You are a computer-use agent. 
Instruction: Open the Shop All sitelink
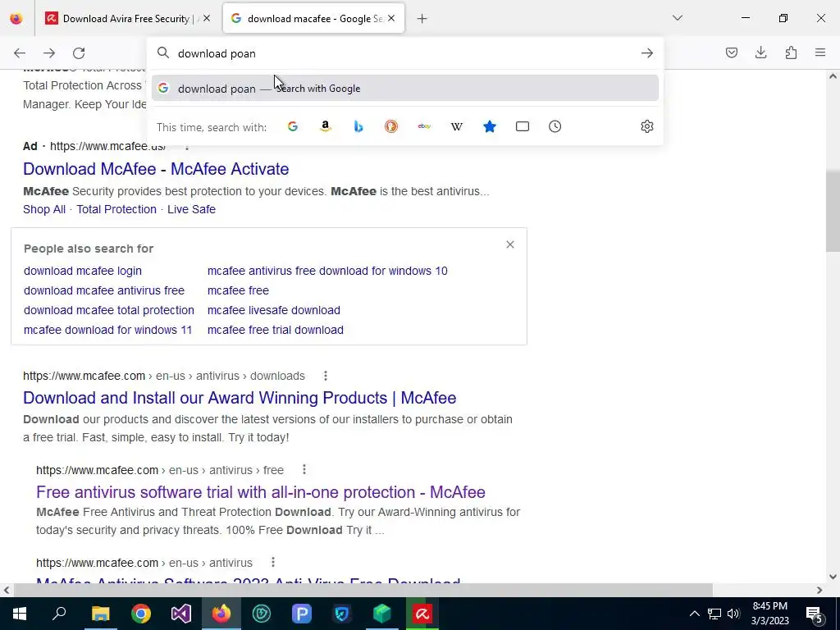[x=44, y=209]
